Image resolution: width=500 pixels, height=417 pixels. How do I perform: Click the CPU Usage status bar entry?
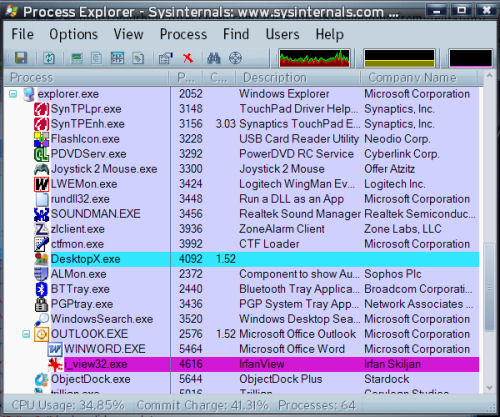68,405
